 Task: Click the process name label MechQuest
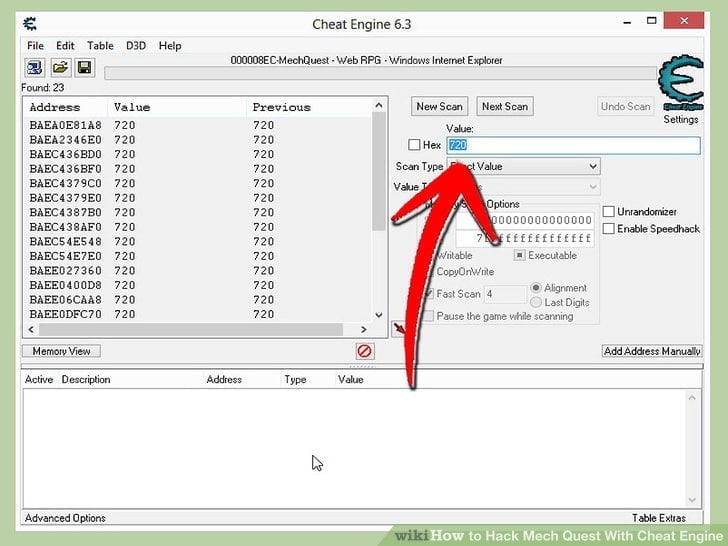(366, 60)
